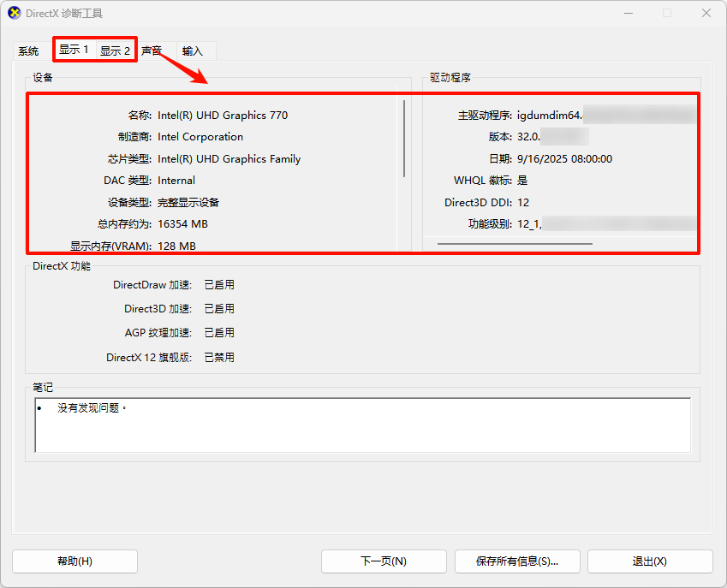This screenshot has height=588, width=727.
Task: Click the DirectX logo icon in the title bar
Action: [14, 13]
